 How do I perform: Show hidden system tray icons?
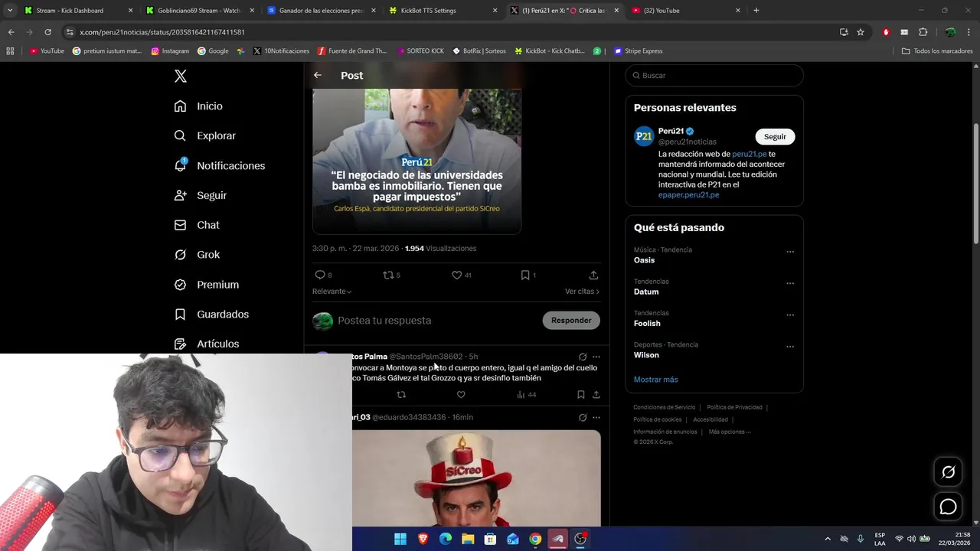click(828, 539)
